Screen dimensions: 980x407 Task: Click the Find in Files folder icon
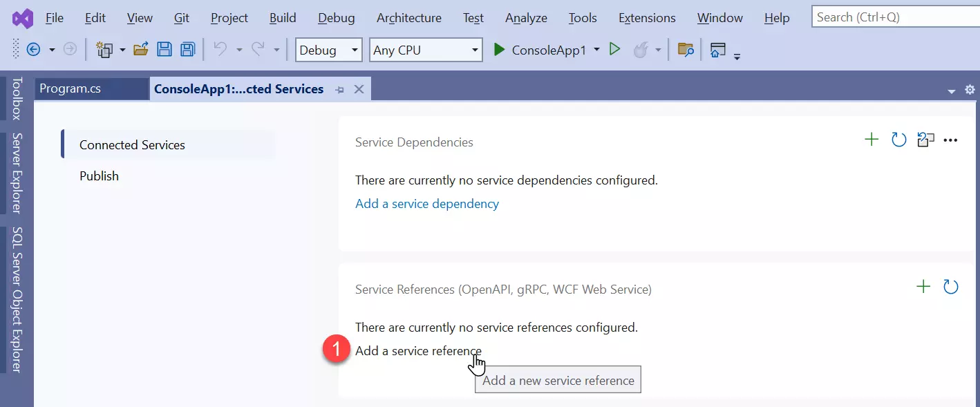point(686,49)
